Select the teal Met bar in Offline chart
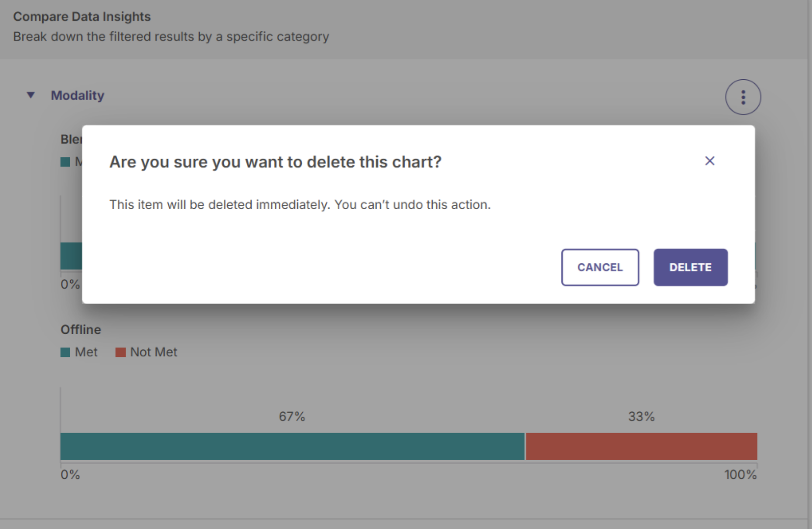 coord(292,446)
